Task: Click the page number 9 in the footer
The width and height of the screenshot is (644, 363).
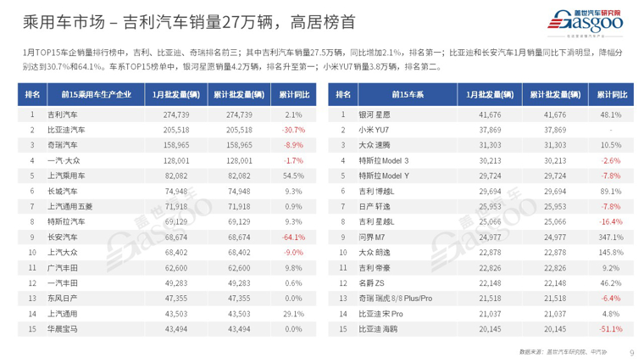Action: [631, 352]
